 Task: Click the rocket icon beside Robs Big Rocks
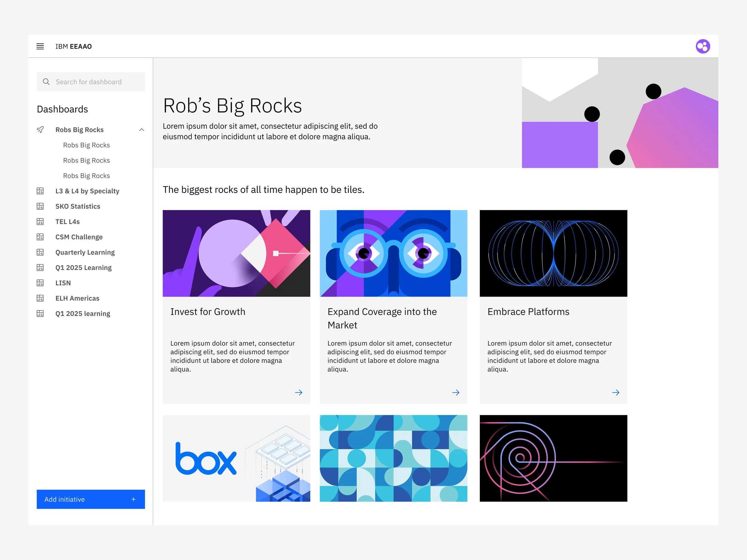tap(40, 130)
